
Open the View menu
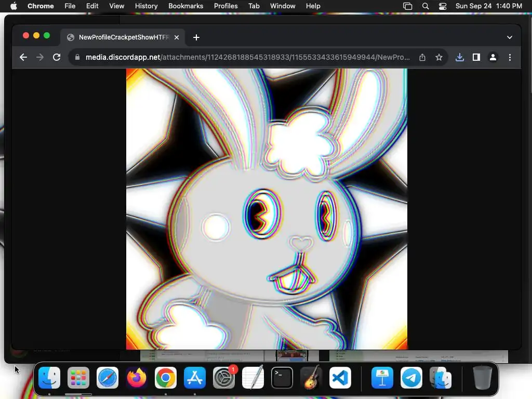click(x=116, y=6)
